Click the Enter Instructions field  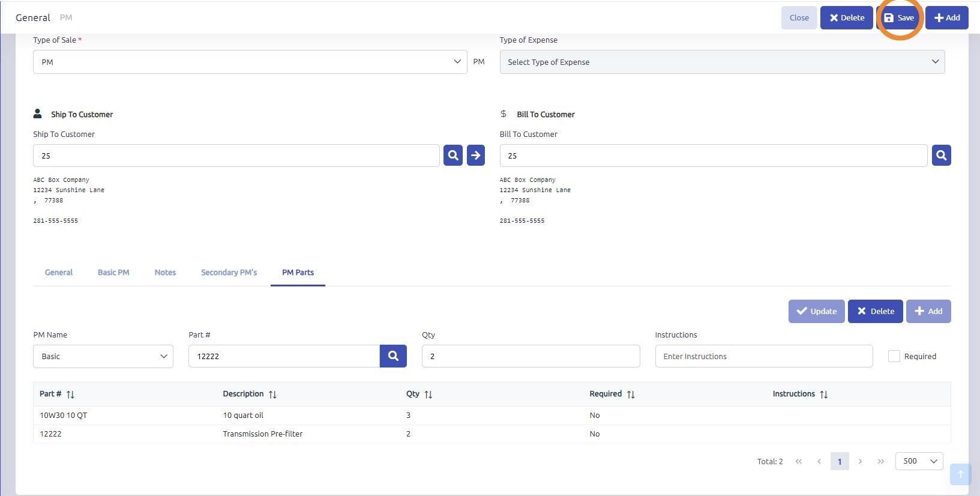(764, 356)
